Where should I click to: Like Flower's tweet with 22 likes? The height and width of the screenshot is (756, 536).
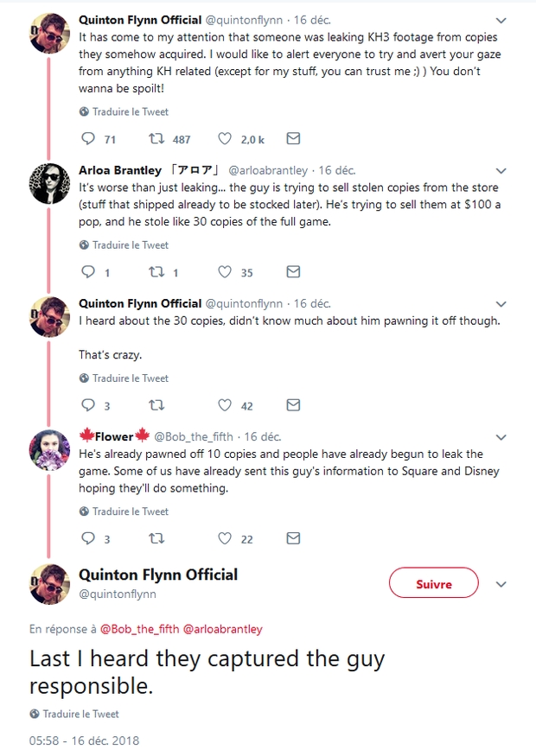click(x=225, y=538)
